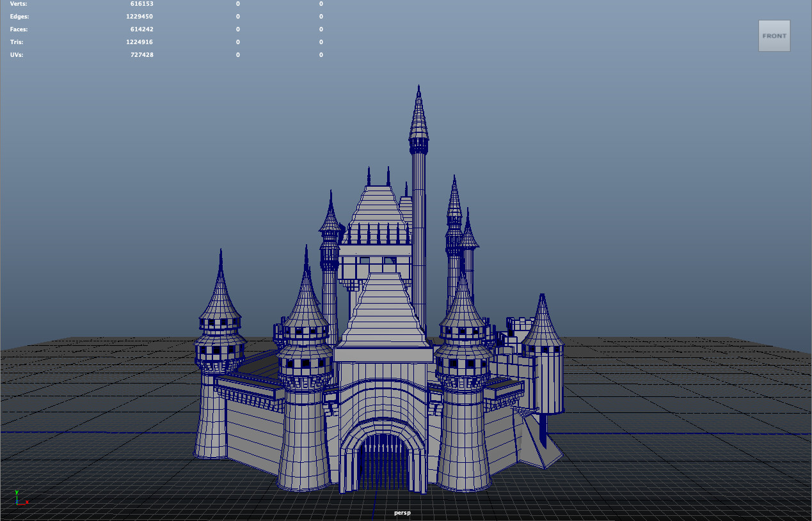The image size is (812, 521).
Task: Click the Faces label in the heads-up display
Action: pos(19,29)
